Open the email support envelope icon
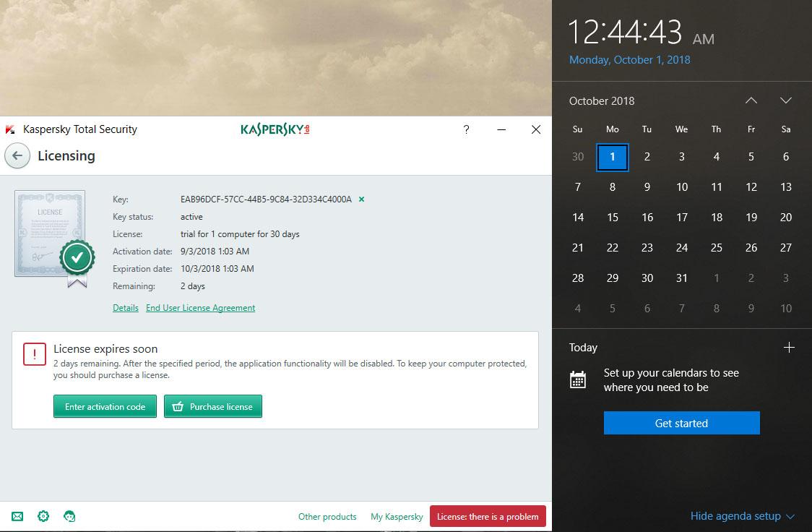Viewport: 812px width, 532px height. point(17,517)
